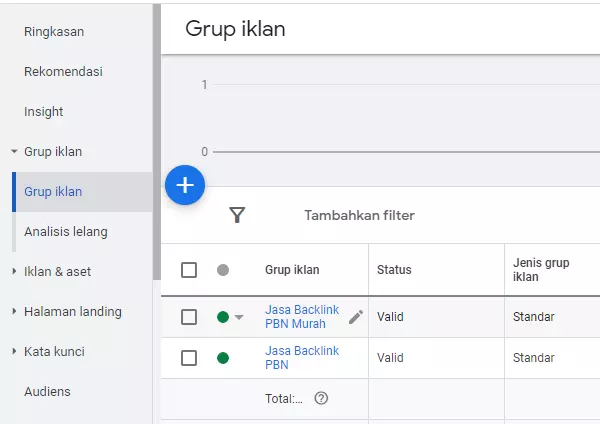Click the Tambahkan filter field
The image size is (600, 424).
(x=359, y=215)
